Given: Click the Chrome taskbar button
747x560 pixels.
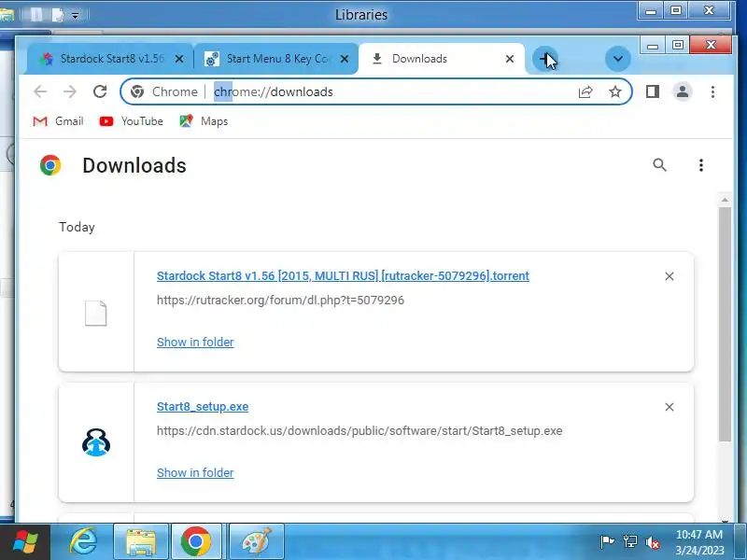Looking at the screenshot, I should 196,542.
